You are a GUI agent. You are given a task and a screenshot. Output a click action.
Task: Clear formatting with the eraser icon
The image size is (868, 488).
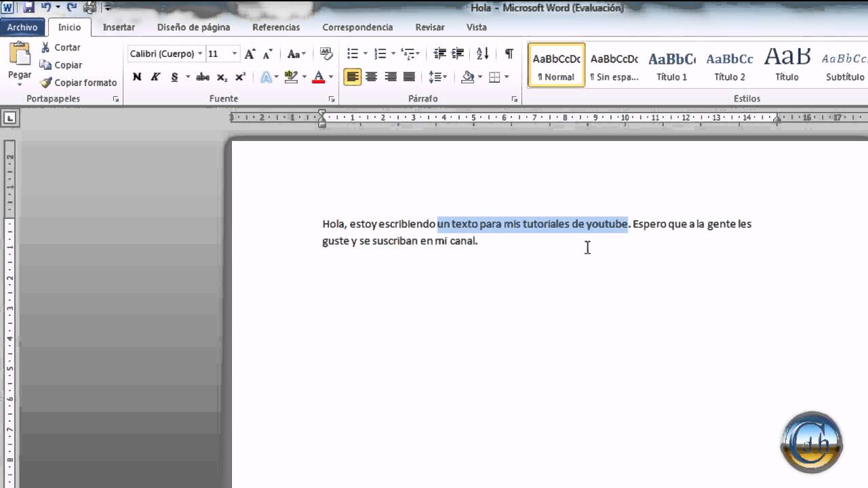[326, 54]
